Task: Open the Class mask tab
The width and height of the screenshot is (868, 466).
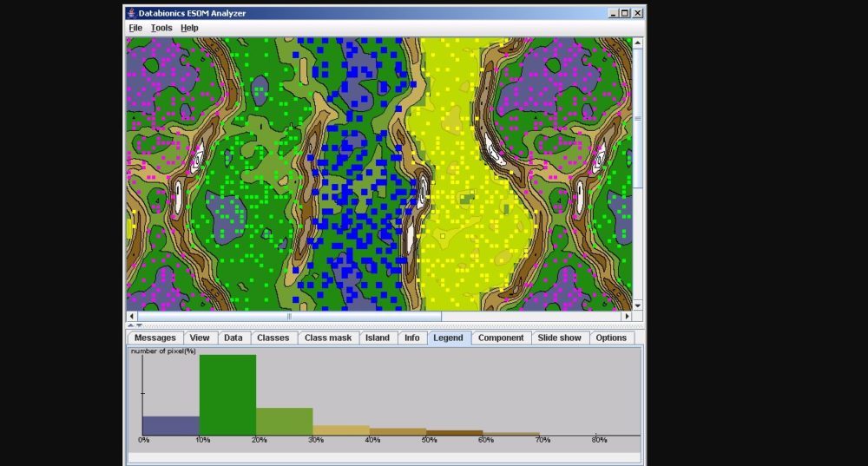Action: (x=328, y=338)
